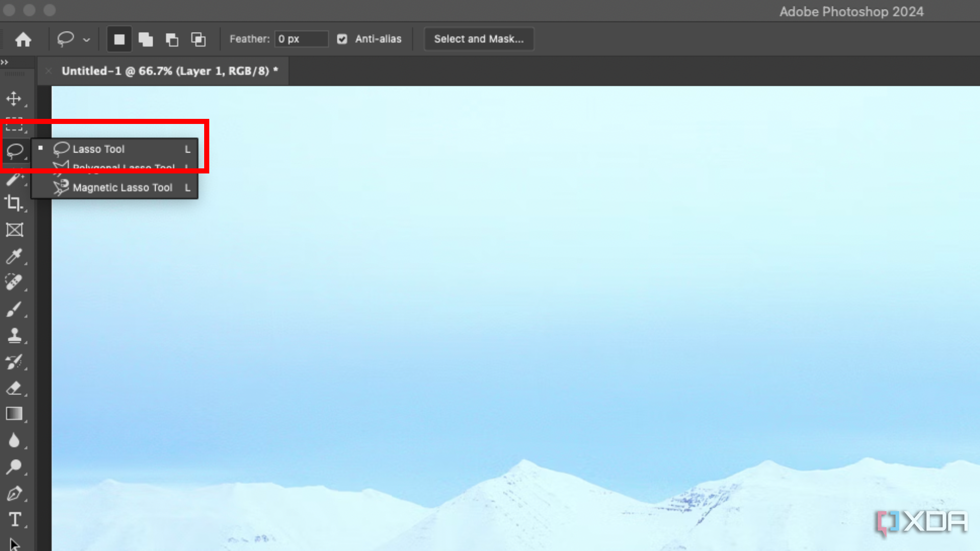Select the Rectangular Marquee tool

(14, 124)
